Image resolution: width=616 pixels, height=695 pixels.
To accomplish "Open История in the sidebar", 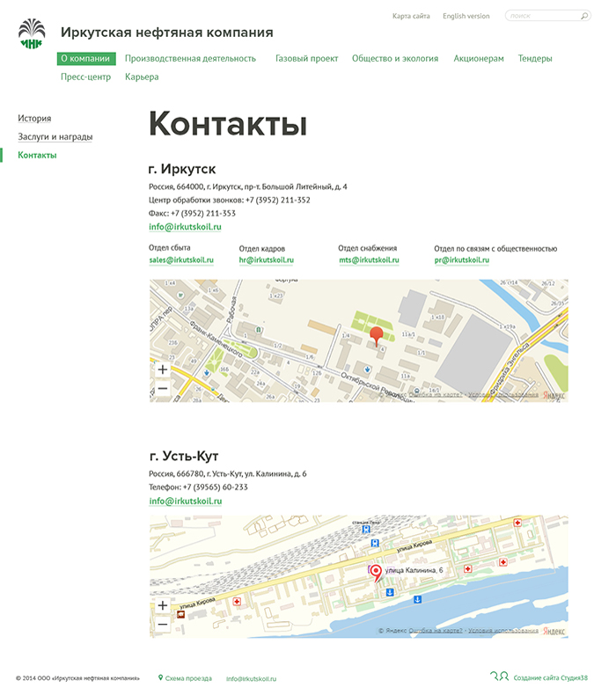I will coord(34,119).
